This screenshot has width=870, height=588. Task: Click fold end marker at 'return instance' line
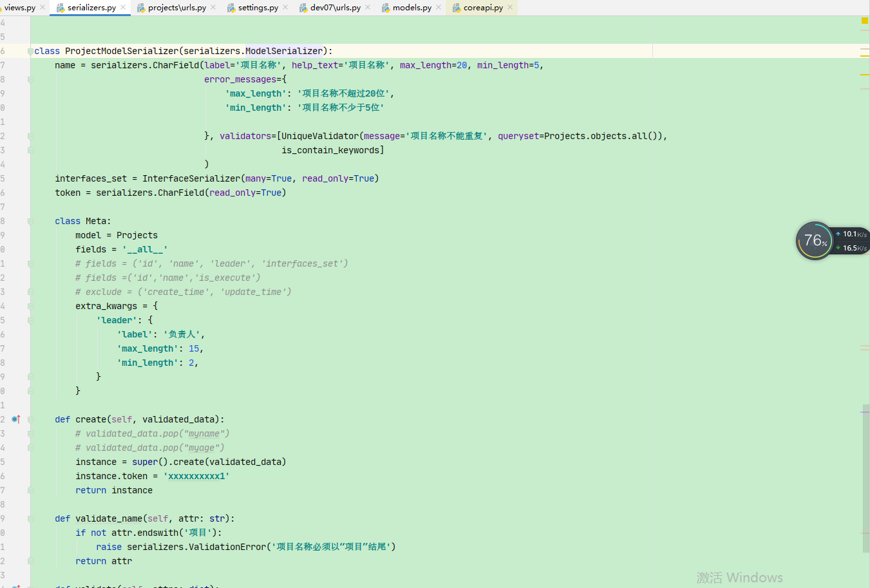(x=30, y=490)
